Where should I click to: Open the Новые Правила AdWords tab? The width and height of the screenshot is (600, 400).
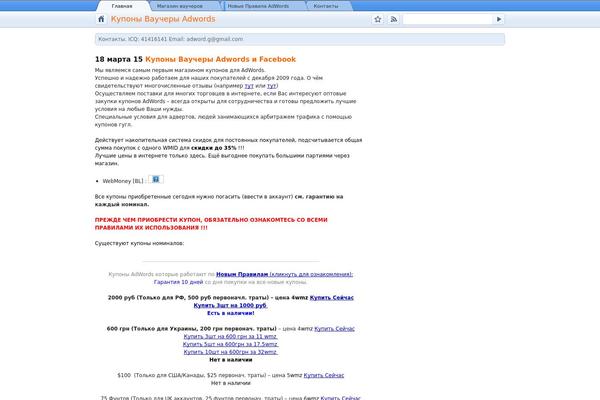pyautogui.click(x=258, y=6)
